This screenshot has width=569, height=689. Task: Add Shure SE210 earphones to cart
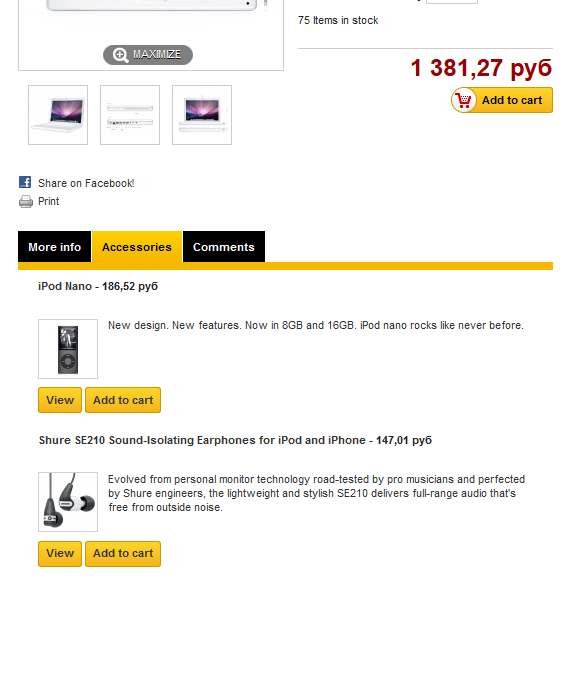(x=123, y=554)
